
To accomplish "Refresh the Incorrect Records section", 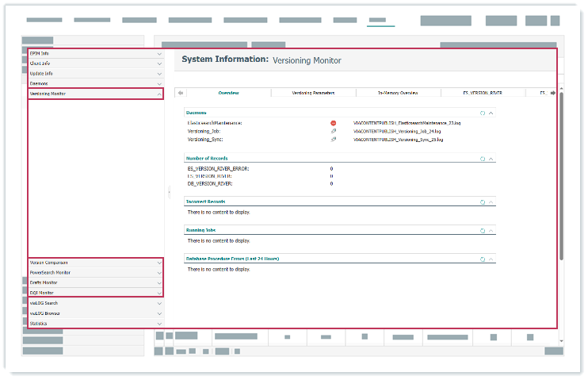I will coord(483,202).
